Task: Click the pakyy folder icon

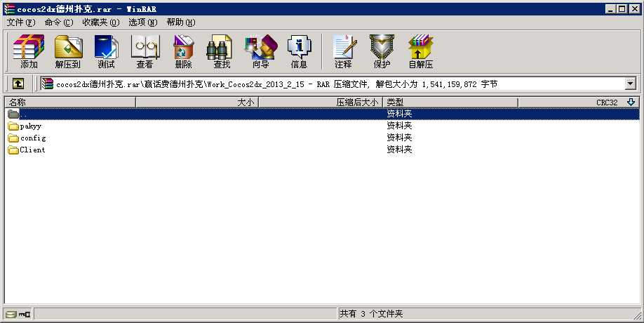Action: 13,126
